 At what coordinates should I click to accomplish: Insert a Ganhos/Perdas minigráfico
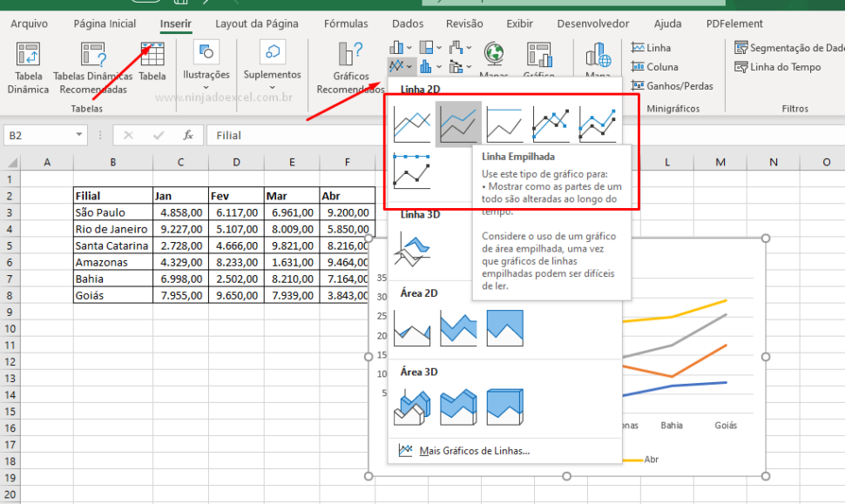[664, 86]
